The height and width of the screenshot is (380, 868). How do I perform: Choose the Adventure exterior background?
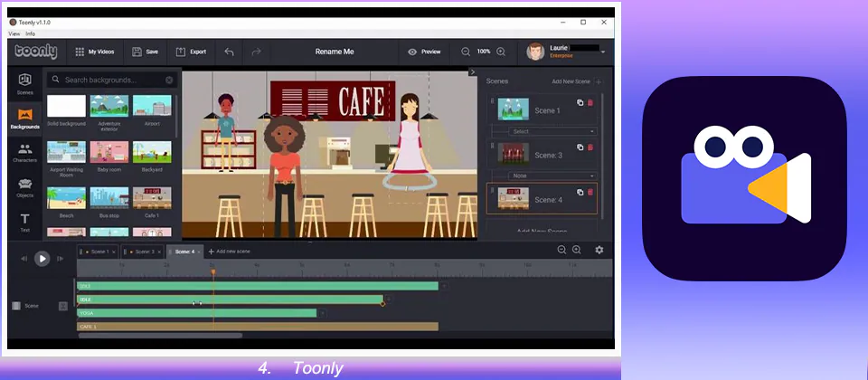[109, 106]
